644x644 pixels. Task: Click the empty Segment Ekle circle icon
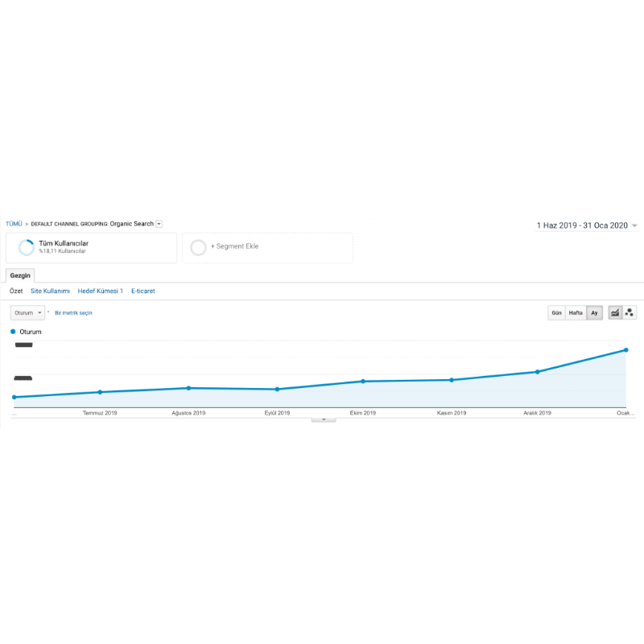pyautogui.click(x=198, y=248)
